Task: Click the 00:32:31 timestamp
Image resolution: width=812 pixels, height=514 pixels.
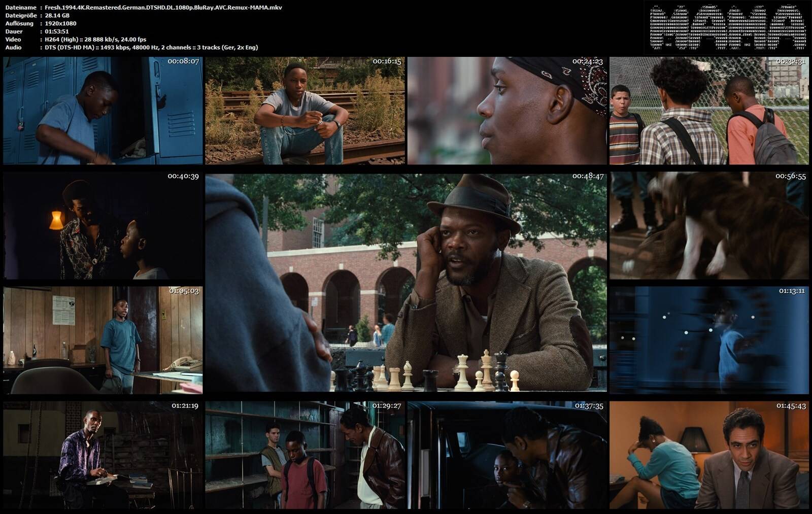Action: (790, 61)
